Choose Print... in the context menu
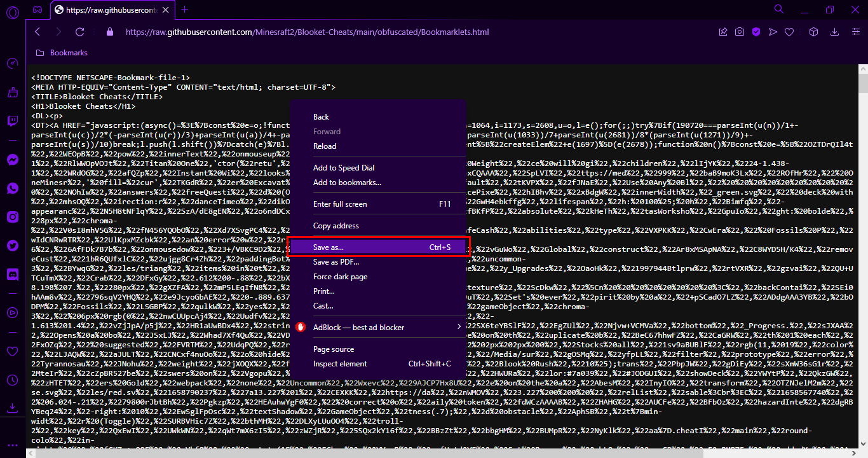Viewport: 868px width, 458px height. pos(378,291)
